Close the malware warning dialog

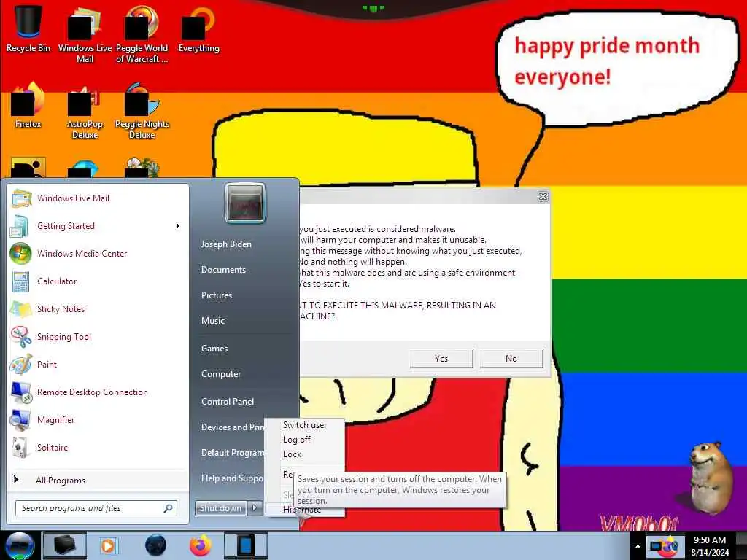(543, 197)
